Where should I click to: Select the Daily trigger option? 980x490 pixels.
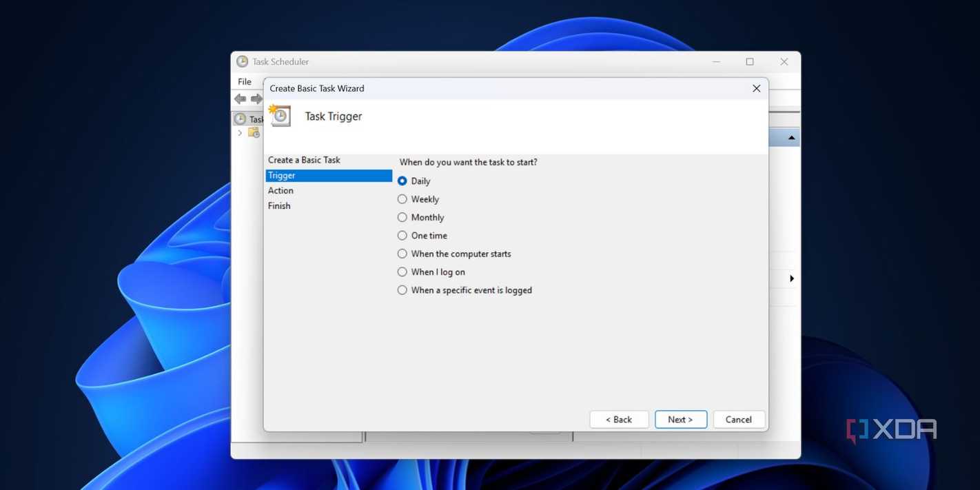point(414,181)
